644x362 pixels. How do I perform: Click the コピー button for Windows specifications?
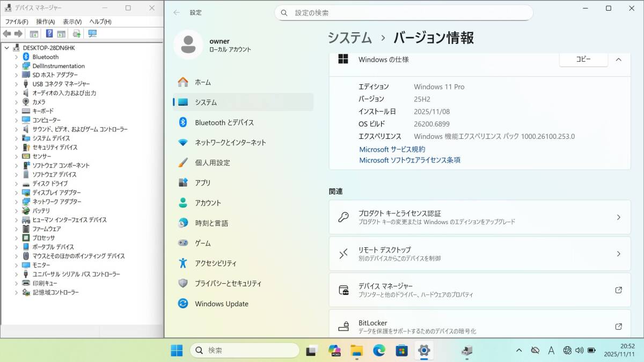point(583,60)
